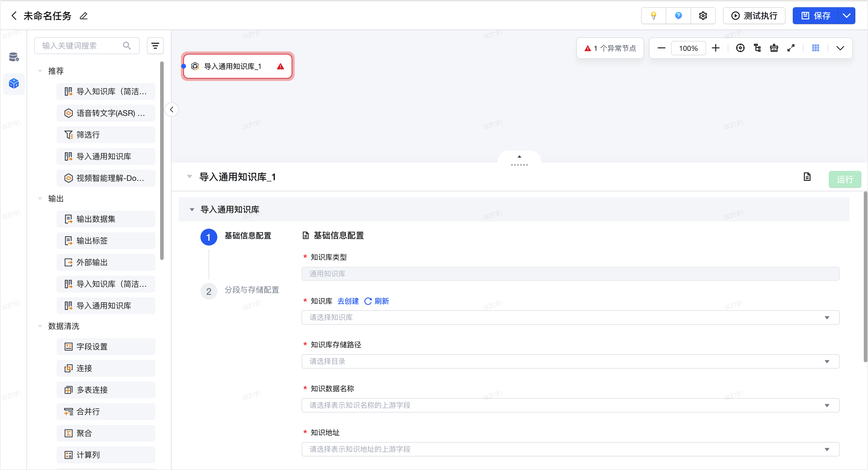Click the 100% zoom value field

pyautogui.click(x=688, y=48)
